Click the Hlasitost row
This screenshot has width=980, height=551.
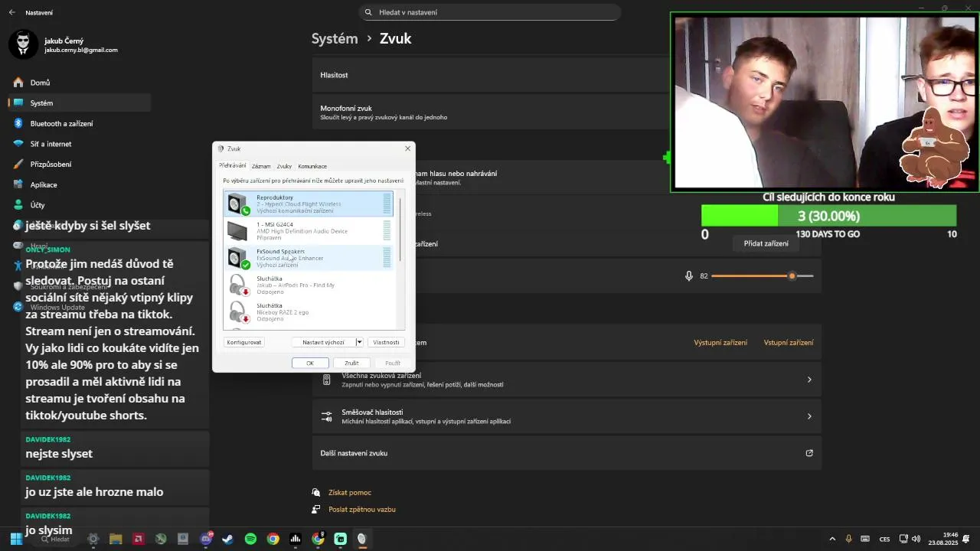pos(491,75)
